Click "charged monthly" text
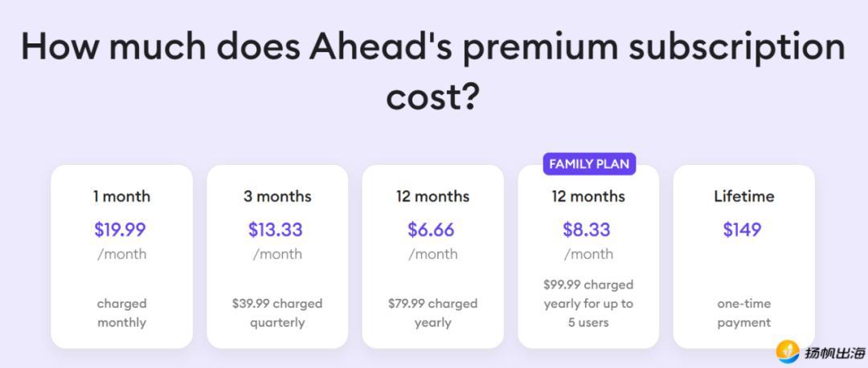Image resolution: width=868 pixels, height=368 pixels. [x=122, y=313]
